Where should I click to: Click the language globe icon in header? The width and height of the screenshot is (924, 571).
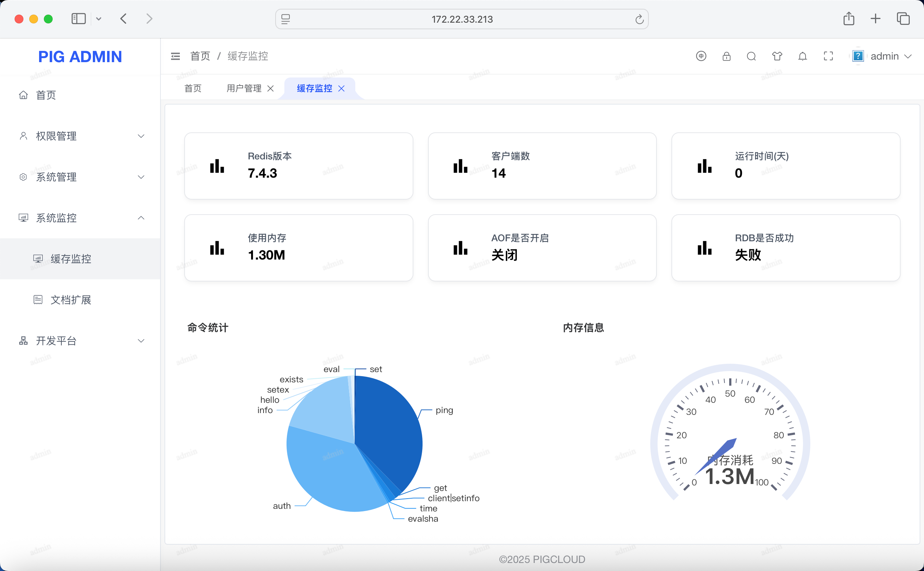coord(701,56)
